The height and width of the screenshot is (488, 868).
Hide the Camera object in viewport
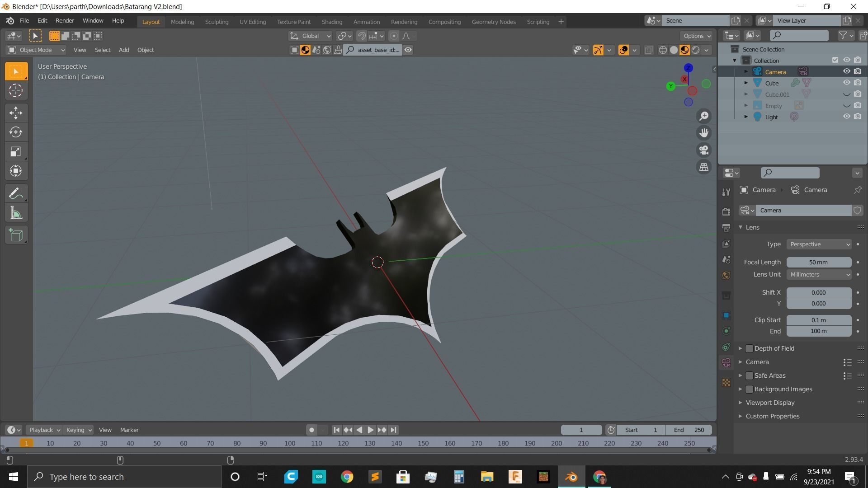(x=847, y=71)
